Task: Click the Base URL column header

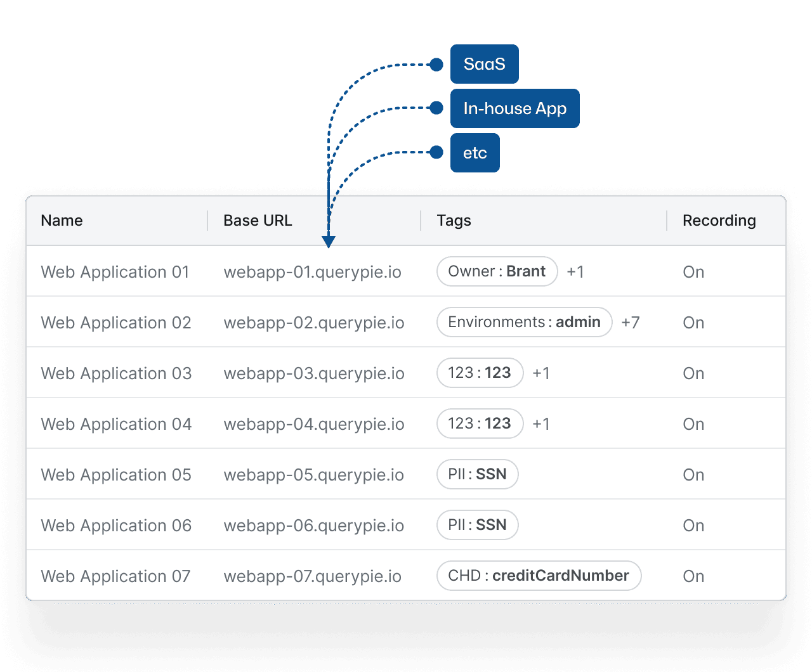Action: [x=258, y=221]
